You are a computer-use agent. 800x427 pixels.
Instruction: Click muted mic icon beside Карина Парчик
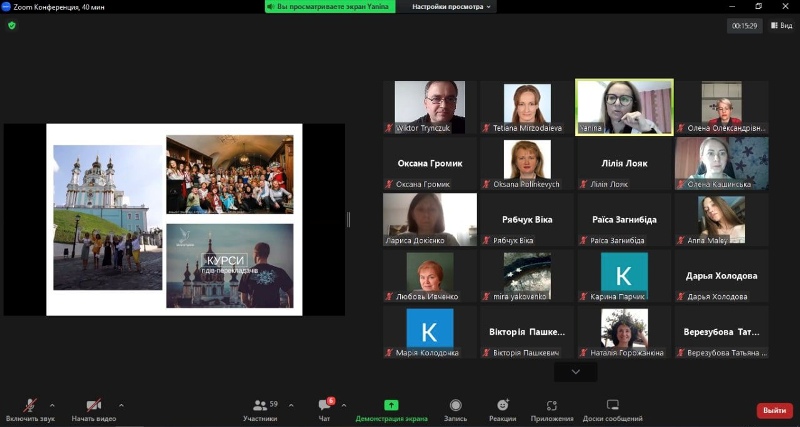click(584, 296)
